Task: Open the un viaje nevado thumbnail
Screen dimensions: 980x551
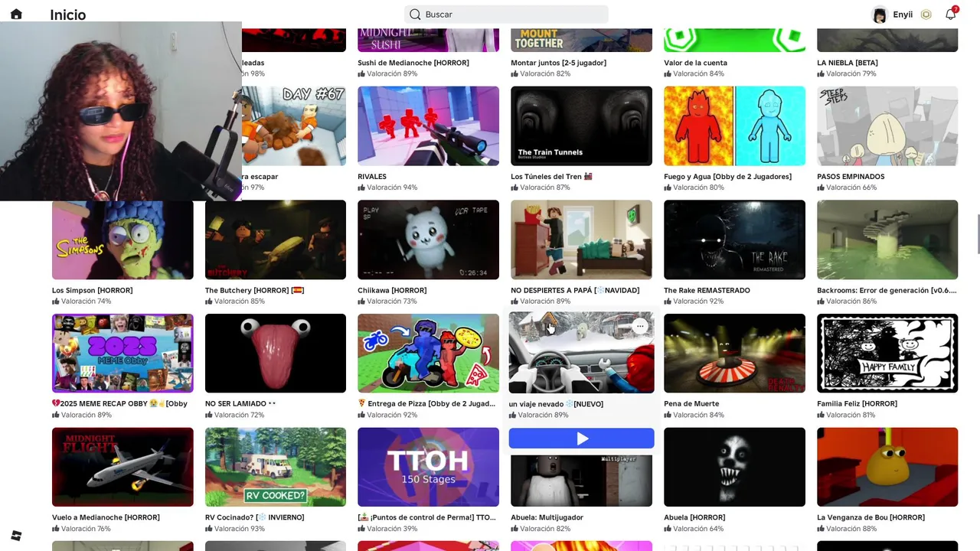Action: (x=582, y=353)
